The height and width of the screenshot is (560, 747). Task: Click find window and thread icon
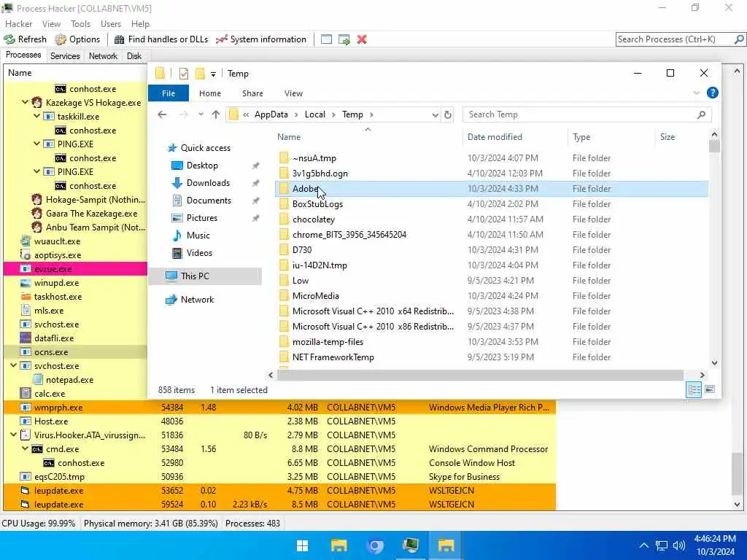(344, 39)
